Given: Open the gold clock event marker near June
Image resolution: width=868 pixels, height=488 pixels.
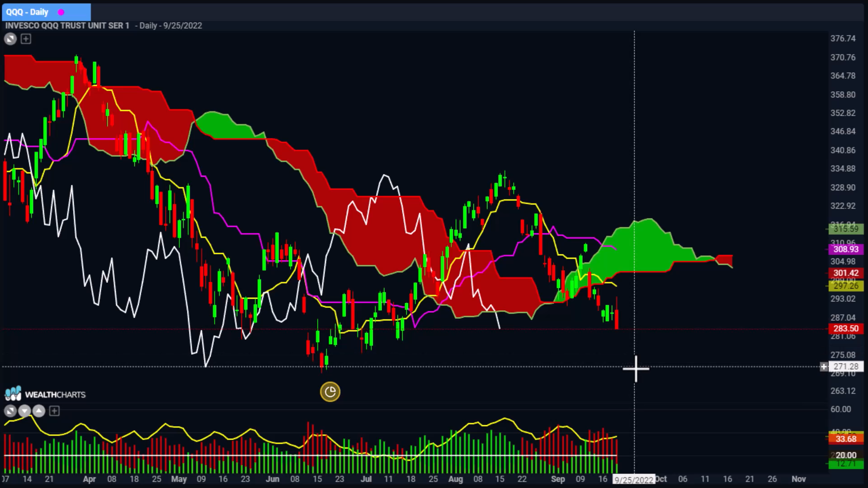Looking at the screenshot, I should click(330, 392).
